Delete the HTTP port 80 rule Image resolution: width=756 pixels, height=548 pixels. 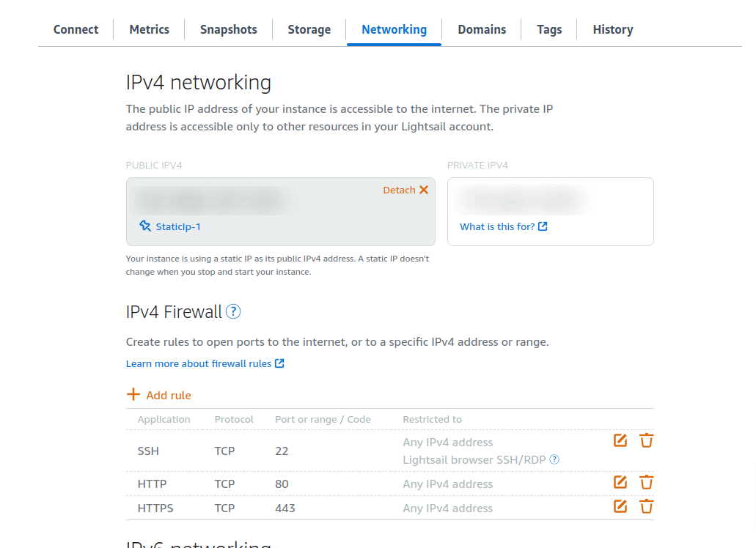click(x=646, y=482)
